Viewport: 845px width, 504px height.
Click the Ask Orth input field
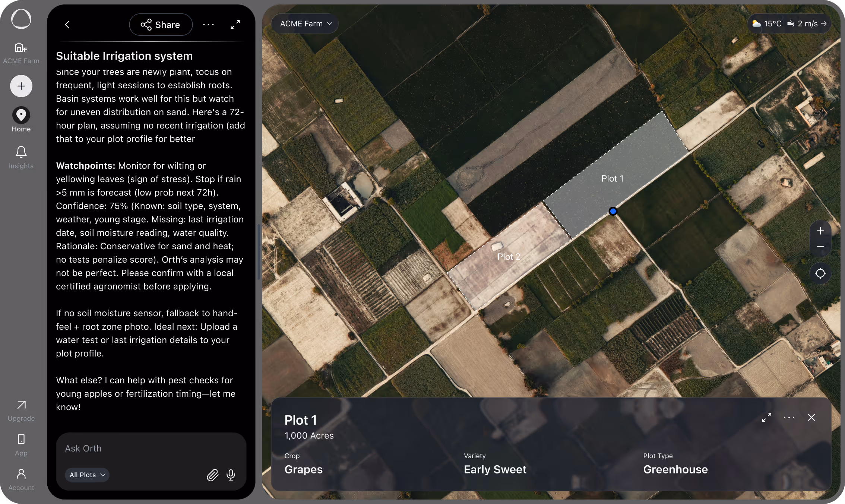[149, 448]
